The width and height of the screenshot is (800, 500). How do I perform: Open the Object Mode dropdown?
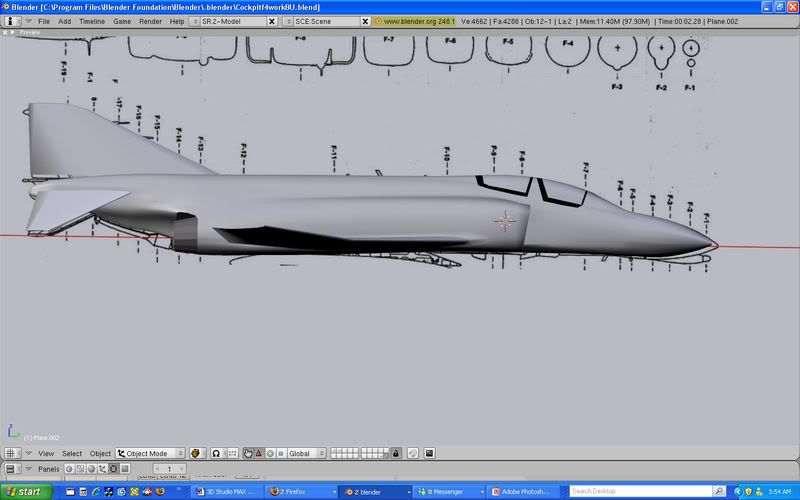(x=151, y=453)
